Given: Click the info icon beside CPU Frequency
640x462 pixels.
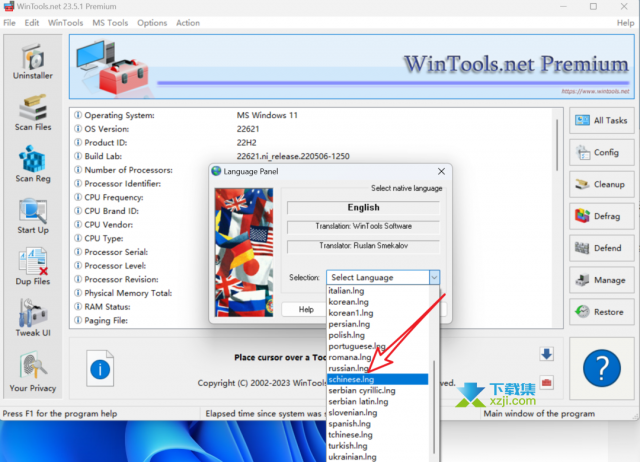Looking at the screenshot, I should pos(78,197).
